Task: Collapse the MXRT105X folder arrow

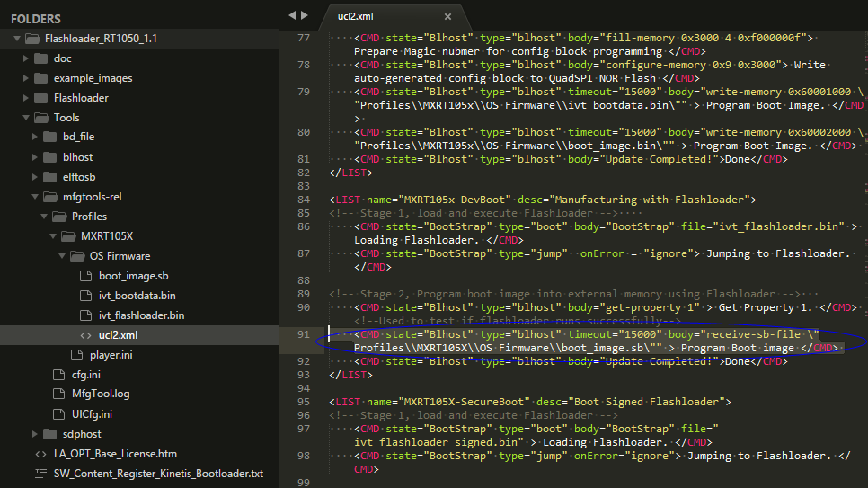Action: (x=53, y=236)
